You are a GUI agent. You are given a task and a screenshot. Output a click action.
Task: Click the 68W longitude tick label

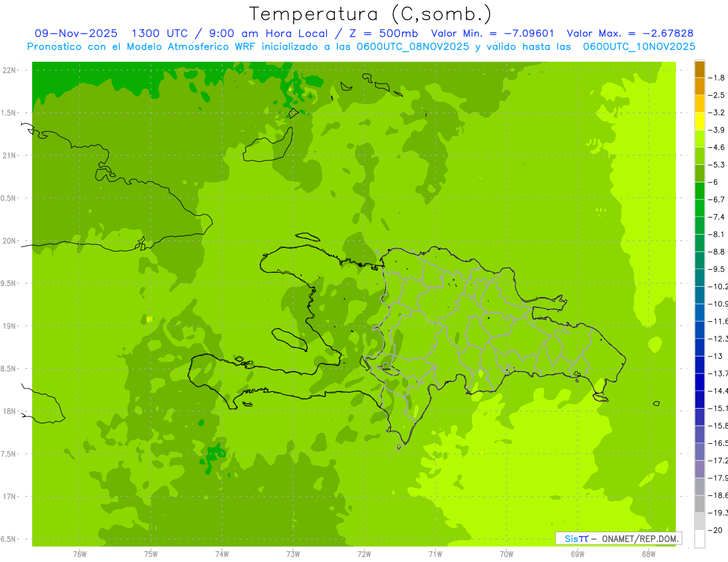(648, 554)
